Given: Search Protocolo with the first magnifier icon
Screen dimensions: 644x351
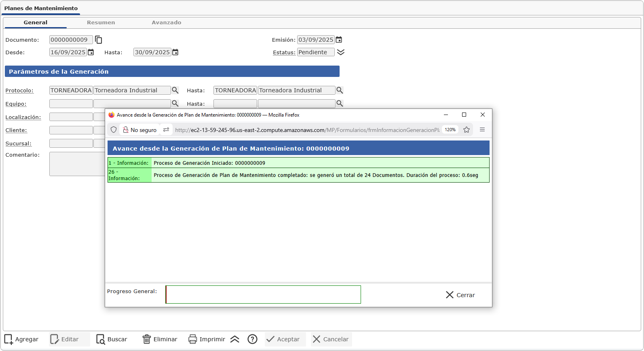Looking at the screenshot, I should pyautogui.click(x=175, y=90).
